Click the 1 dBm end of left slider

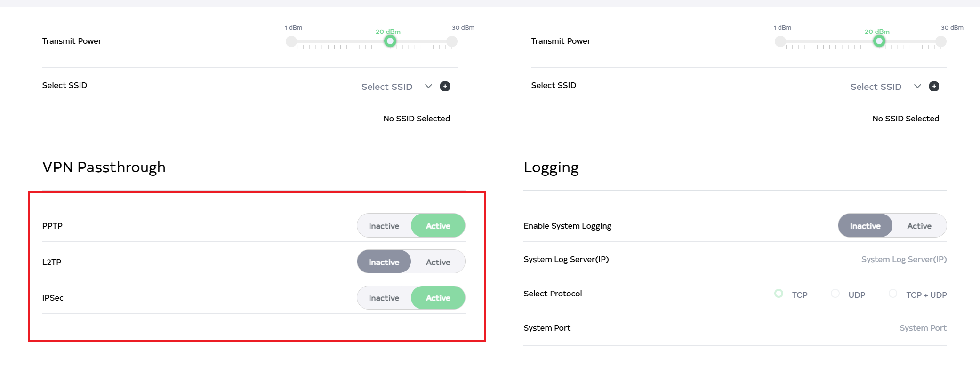[291, 41]
